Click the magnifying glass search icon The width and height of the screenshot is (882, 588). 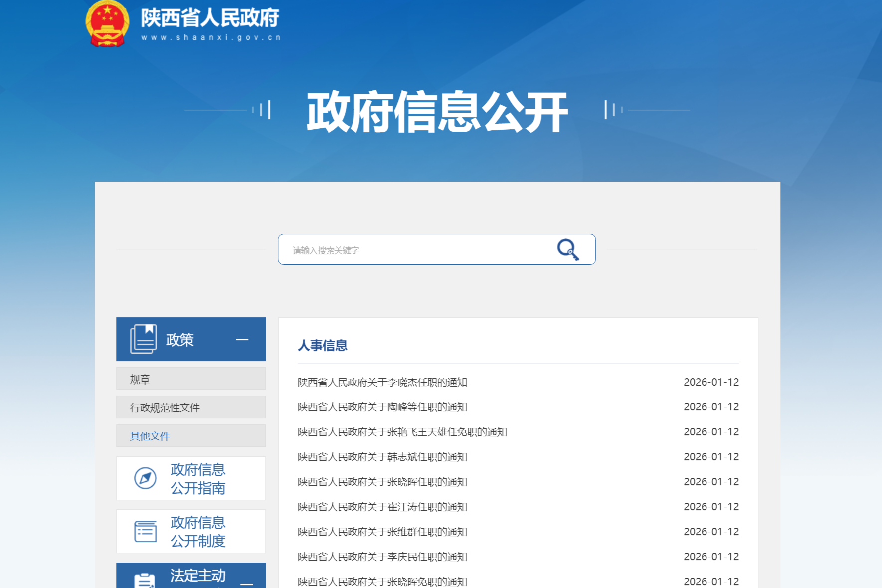tap(567, 249)
